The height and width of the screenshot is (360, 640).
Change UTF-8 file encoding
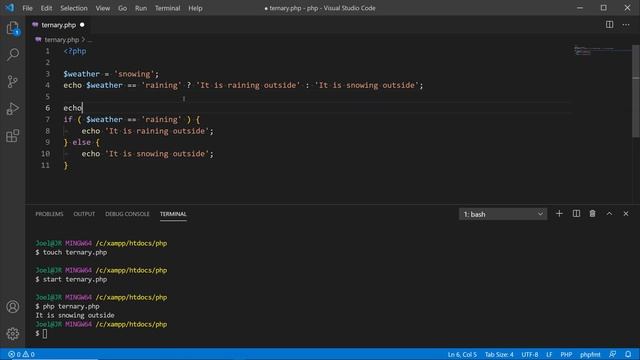tap(530, 354)
